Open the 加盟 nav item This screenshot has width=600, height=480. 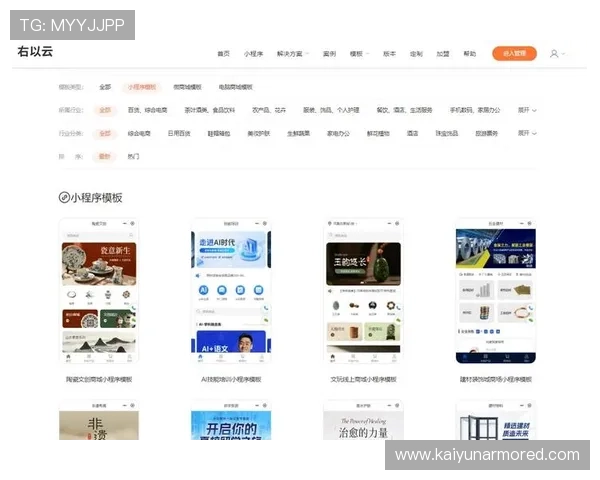(x=443, y=54)
